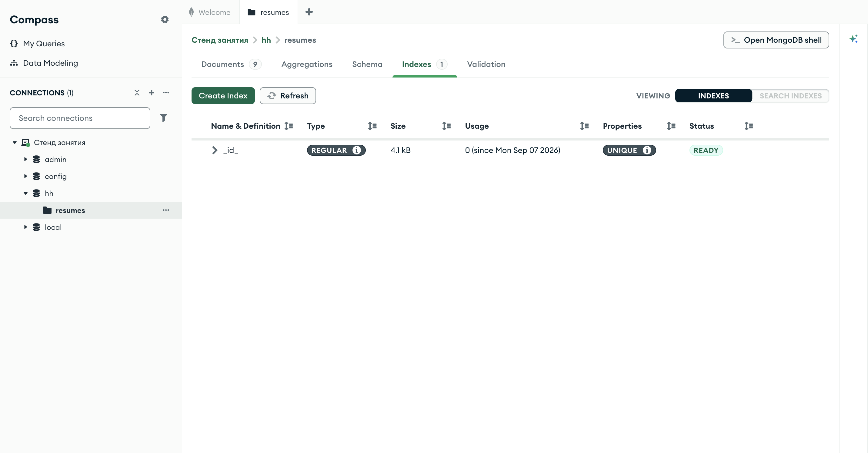This screenshot has width=868, height=453.
Task: Show info for UNIQUE property badge
Action: [647, 150]
